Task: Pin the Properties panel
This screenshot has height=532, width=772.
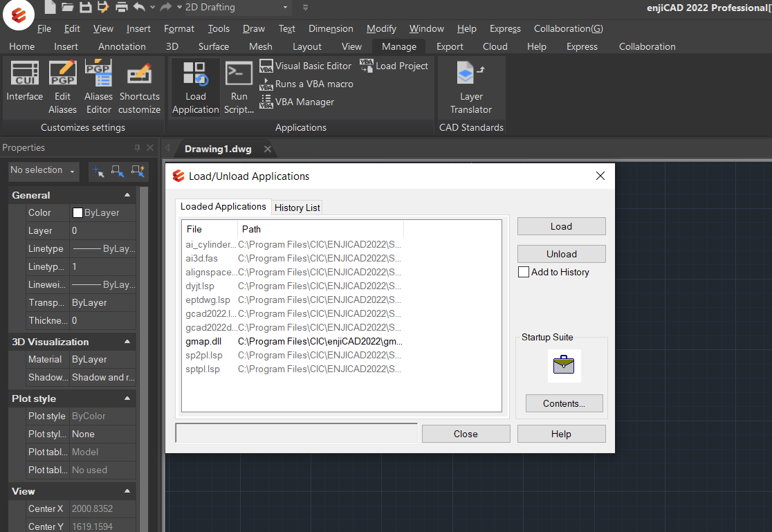Action: pos(138,148)
